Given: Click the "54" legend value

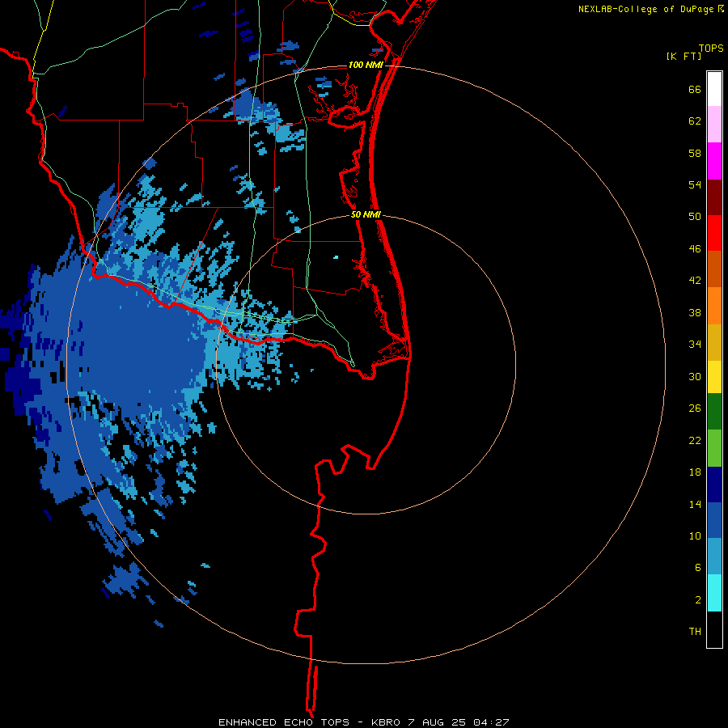Looking at the screenshot, I should (695, 184).
